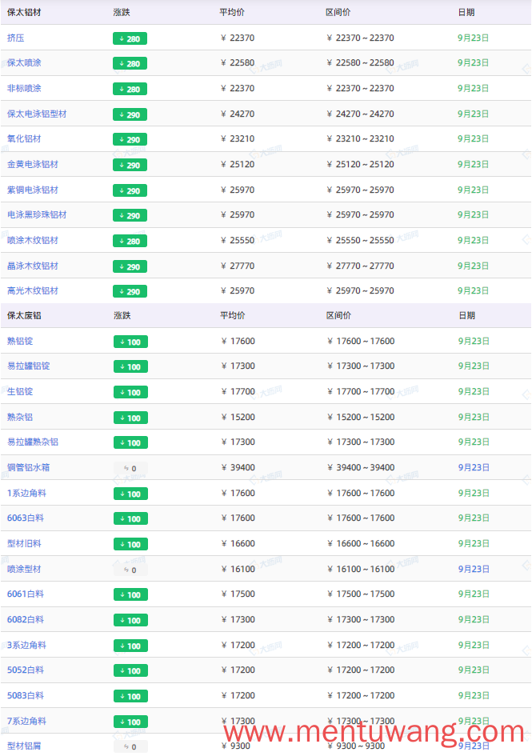Open the 电泳黑珍珠铝材 link

tap(37, 214)
